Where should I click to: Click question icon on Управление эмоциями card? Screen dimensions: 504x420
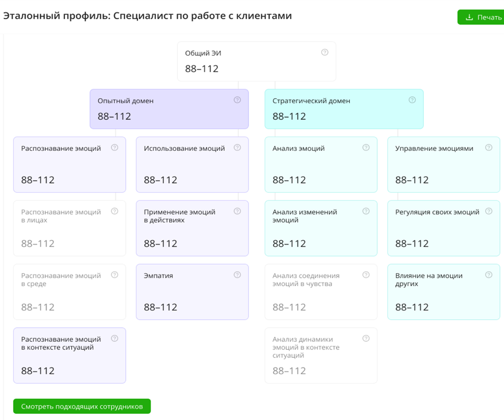(488, 147)
